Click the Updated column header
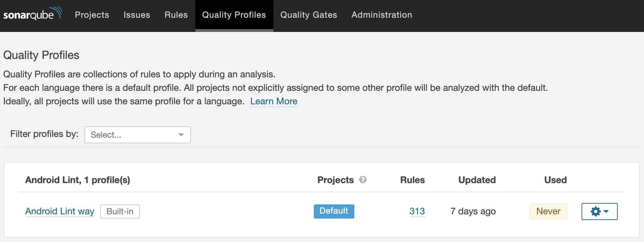This screenshot has height=242, width=644. (x=477, y=180)
